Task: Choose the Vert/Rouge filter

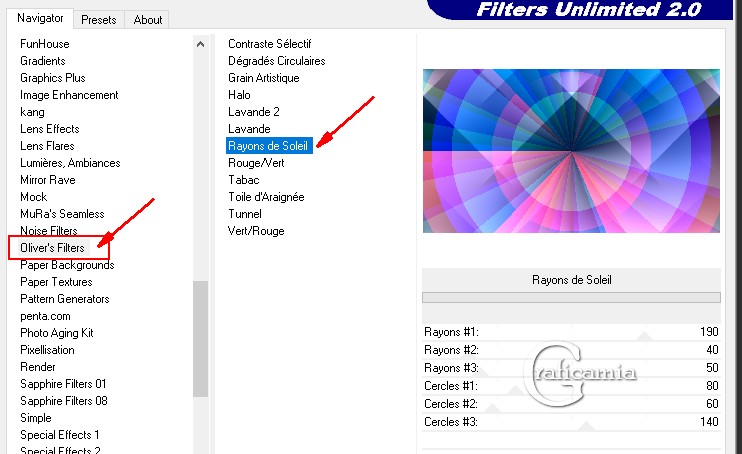Action: [256, 231]
